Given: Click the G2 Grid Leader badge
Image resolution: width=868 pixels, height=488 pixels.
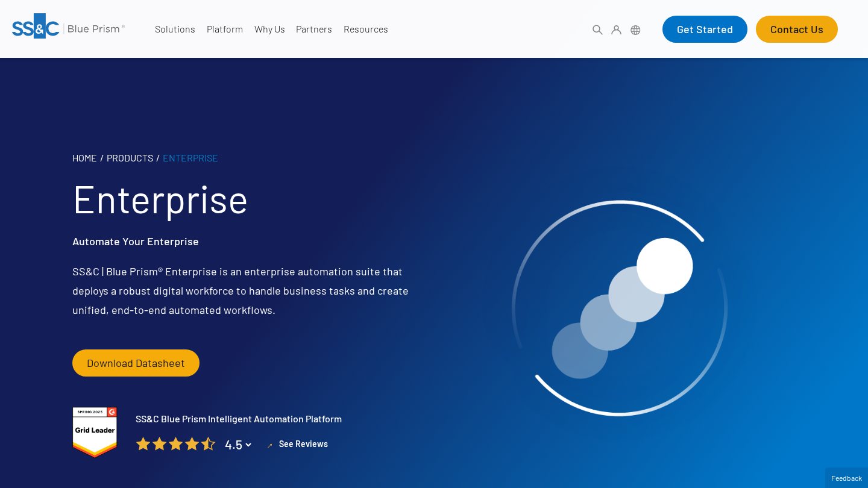Looking at the screenshot, I should coord(95,432).
